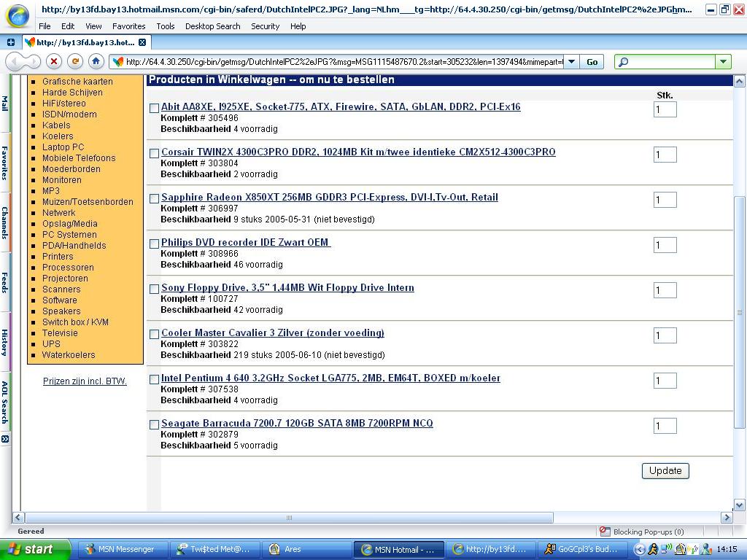Go to the Home page button
Screen dimensions: 747x560
96,61
